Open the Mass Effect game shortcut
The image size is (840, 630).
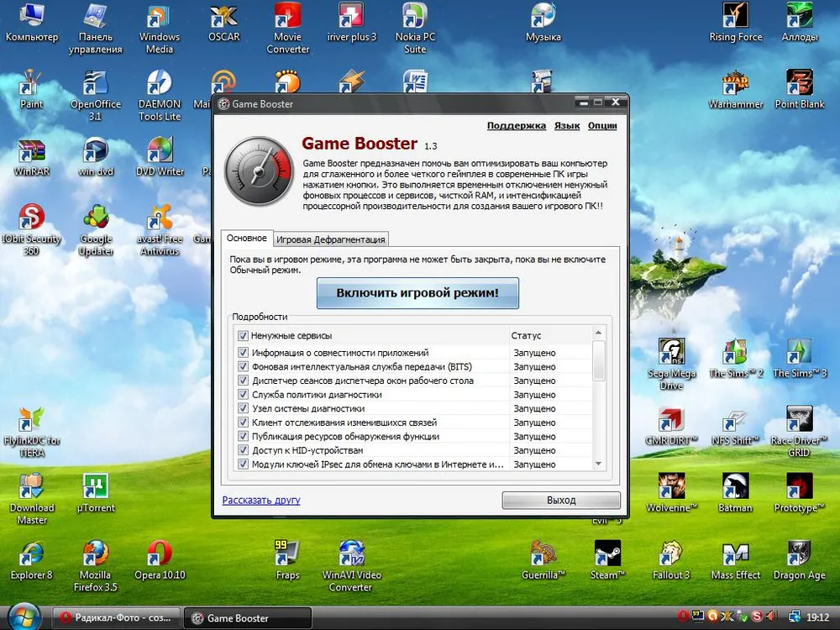(x=735, y=554)
